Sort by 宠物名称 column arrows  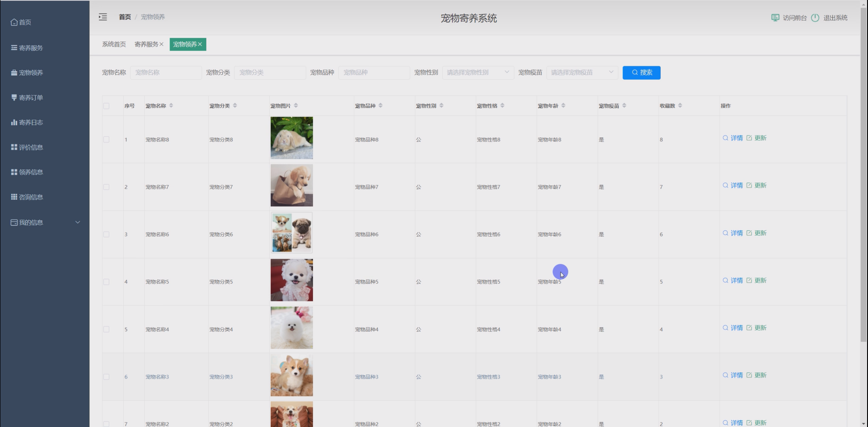tap(171, 106)
